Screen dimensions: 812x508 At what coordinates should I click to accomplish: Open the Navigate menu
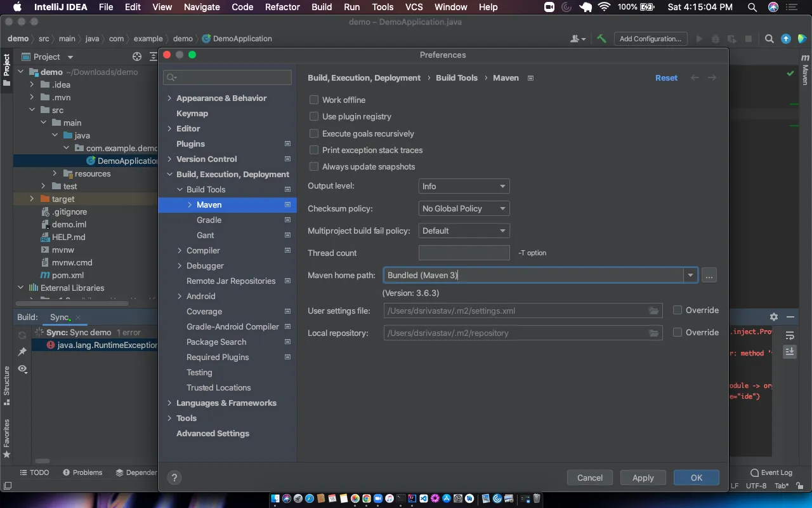(x=202, y=7)
